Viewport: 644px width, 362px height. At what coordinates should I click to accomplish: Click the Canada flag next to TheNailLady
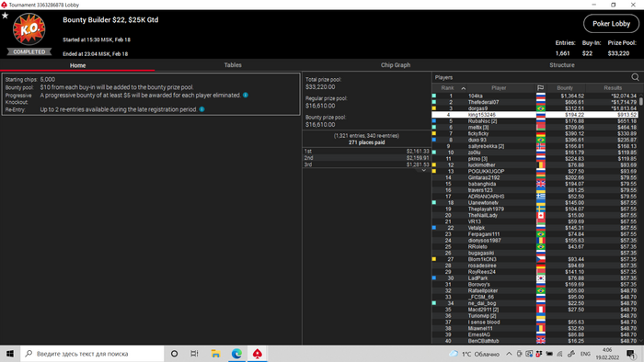pyautogui.click(x=541, y=215)
